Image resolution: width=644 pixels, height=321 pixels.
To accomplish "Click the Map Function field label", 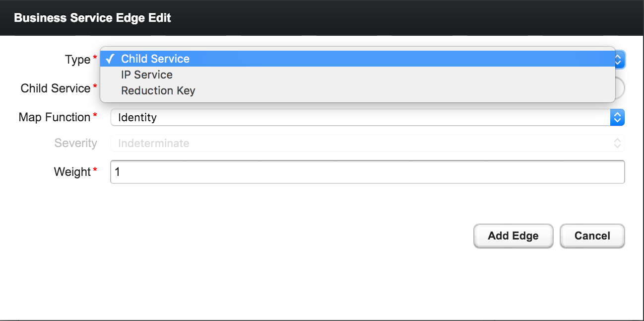I will 54,117.
